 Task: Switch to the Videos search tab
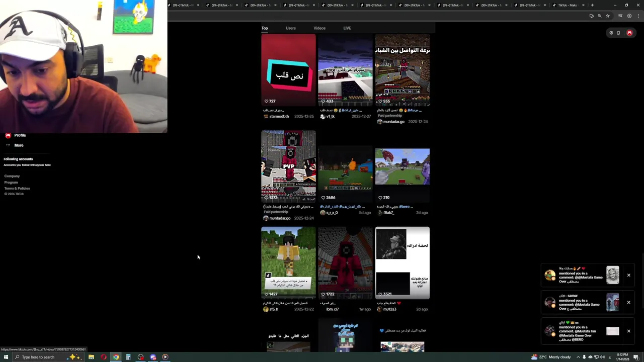[319, 28]
